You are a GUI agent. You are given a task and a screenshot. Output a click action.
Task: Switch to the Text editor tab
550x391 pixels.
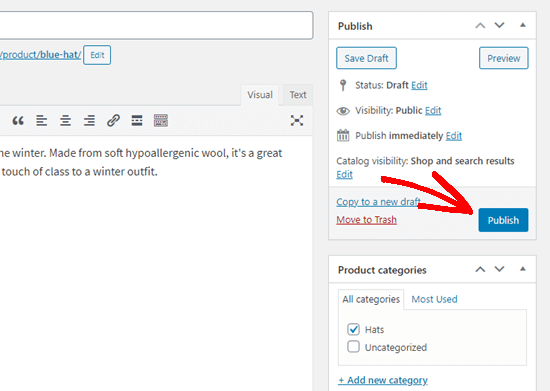[298, 95]
